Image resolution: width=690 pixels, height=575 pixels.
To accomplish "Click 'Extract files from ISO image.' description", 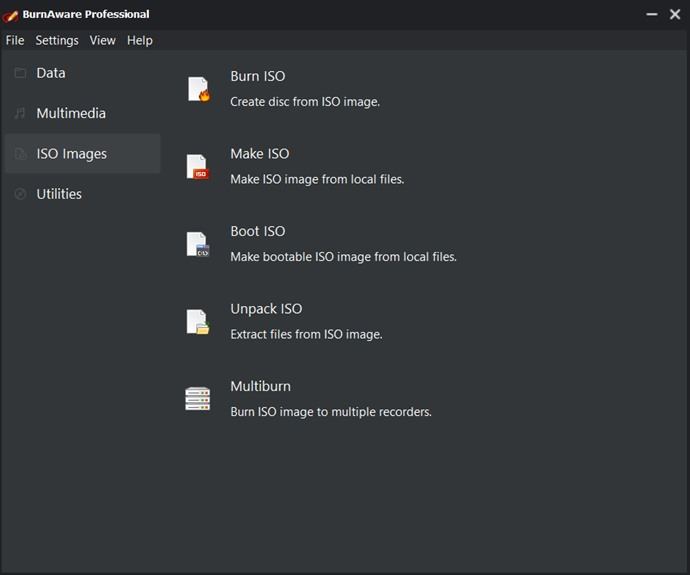I will (306, 334).
